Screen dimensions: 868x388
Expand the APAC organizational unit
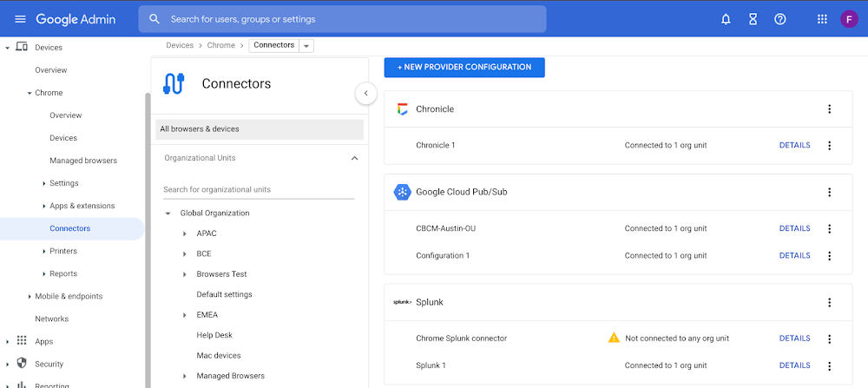pos(185,234)
